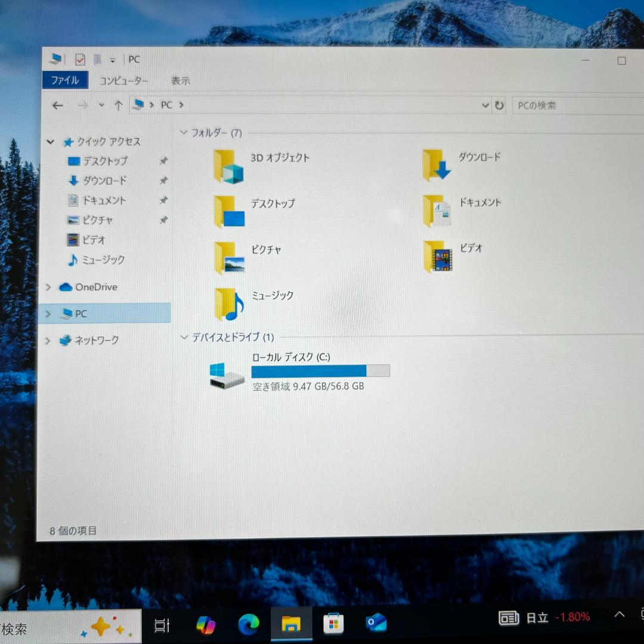644x644 pixels.
Task: Click the back navigation arrow
Action: point(57,106)
